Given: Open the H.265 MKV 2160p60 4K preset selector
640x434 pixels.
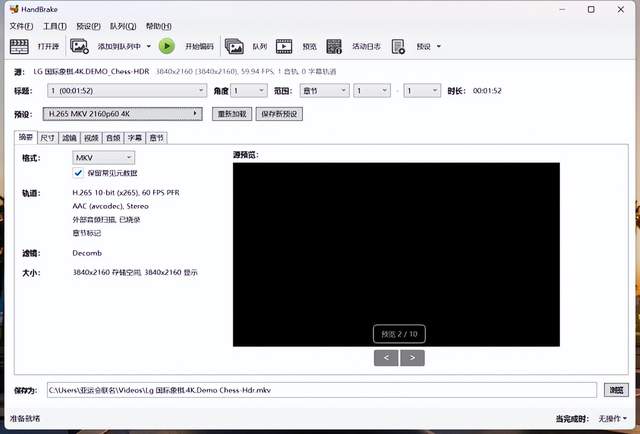Looking at the screenshot, I should point(122,114).
